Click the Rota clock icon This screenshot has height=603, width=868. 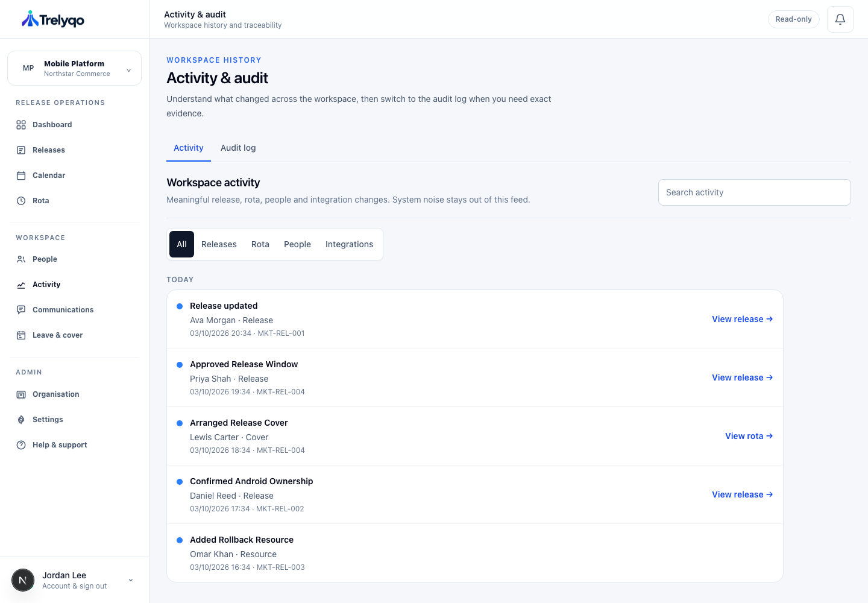pyautogui.click(x=21, y=201)
